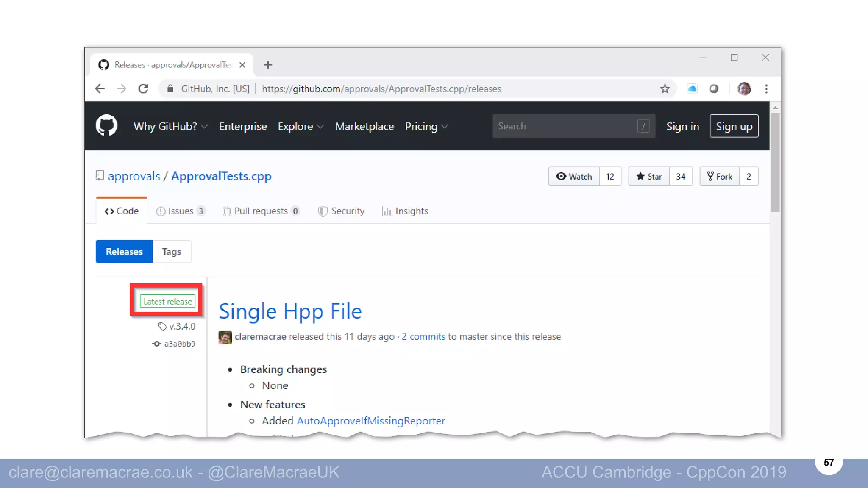This screenshot has height=488, width=868.
Task: Click the cloud extension icon
Action: (x=692, y=89)
